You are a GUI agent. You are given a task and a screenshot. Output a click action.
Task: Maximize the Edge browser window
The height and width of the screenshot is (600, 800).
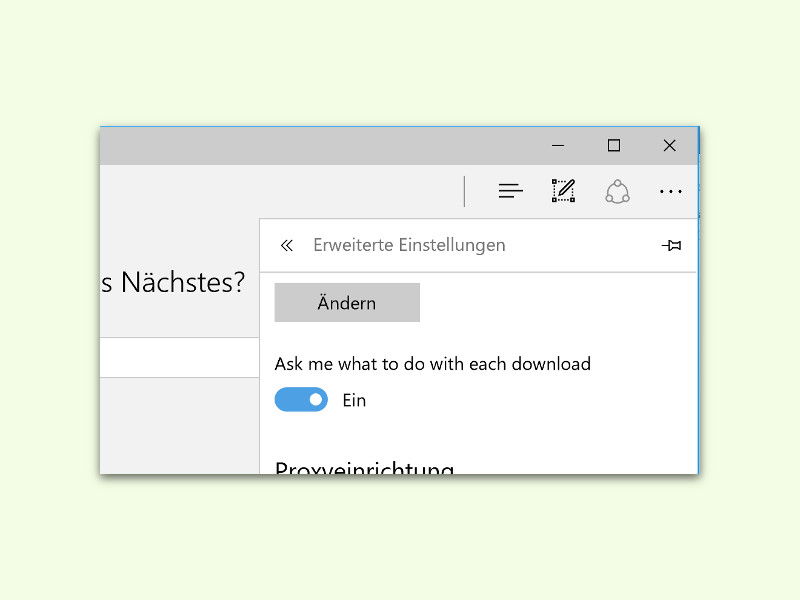614,146
